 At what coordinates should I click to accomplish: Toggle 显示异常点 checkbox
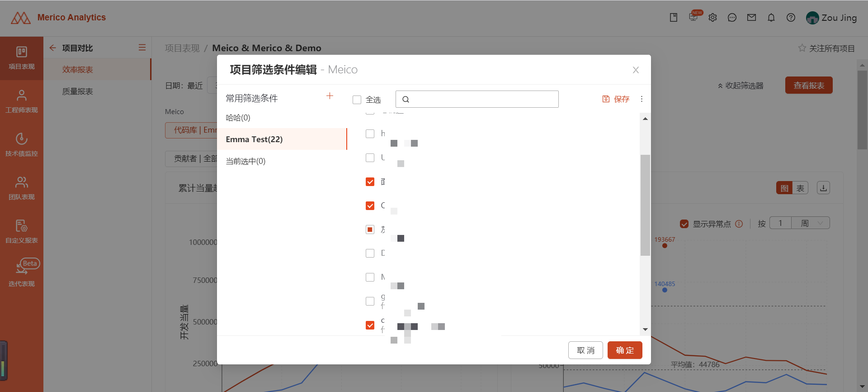[x=684, y=224]
